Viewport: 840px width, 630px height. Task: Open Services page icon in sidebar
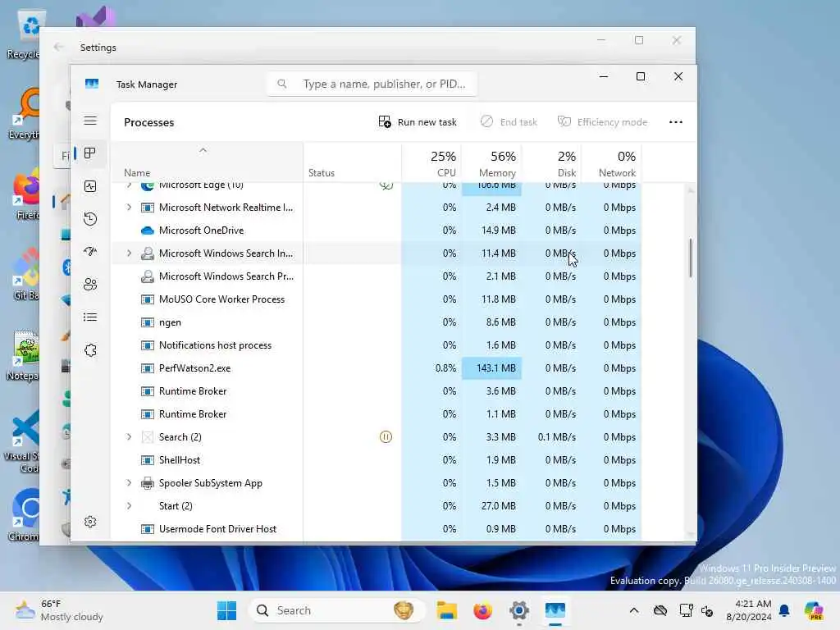tap(90, 350)
